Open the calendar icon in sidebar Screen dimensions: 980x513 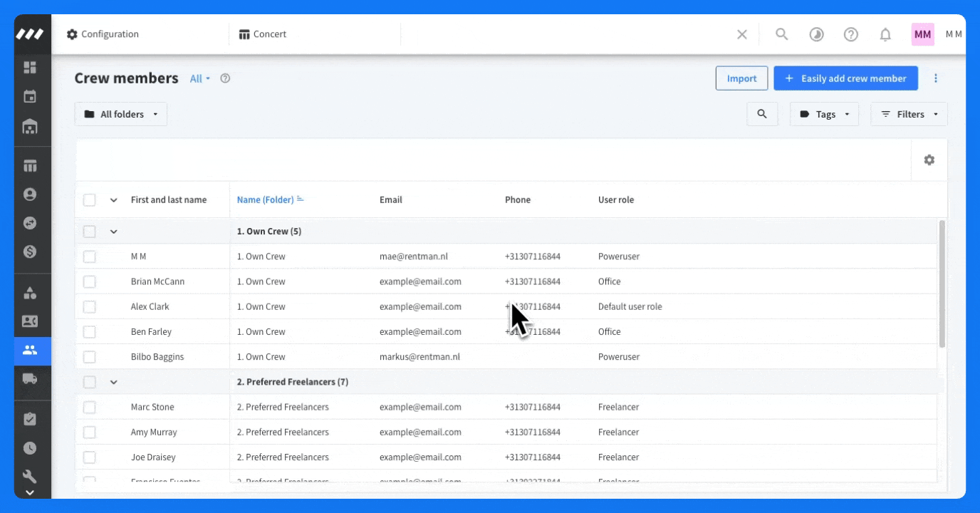click(30, 97)
